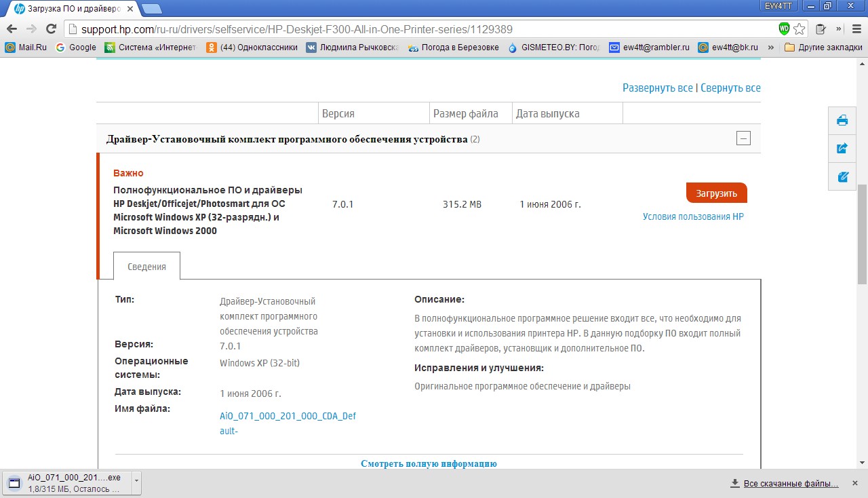Open the Mail.Ru bookmark
The height and width of the screenshot is (498, 868).
pos(26,47)
